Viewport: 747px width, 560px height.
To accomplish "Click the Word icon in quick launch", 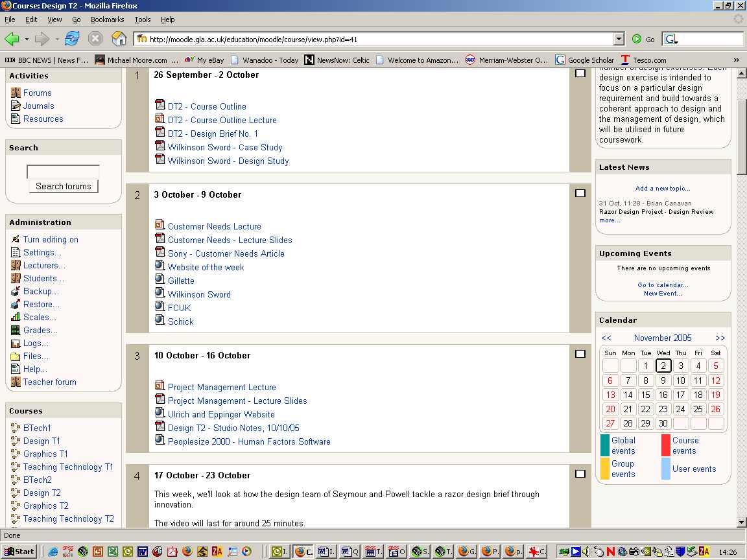I will click(143, 552).
